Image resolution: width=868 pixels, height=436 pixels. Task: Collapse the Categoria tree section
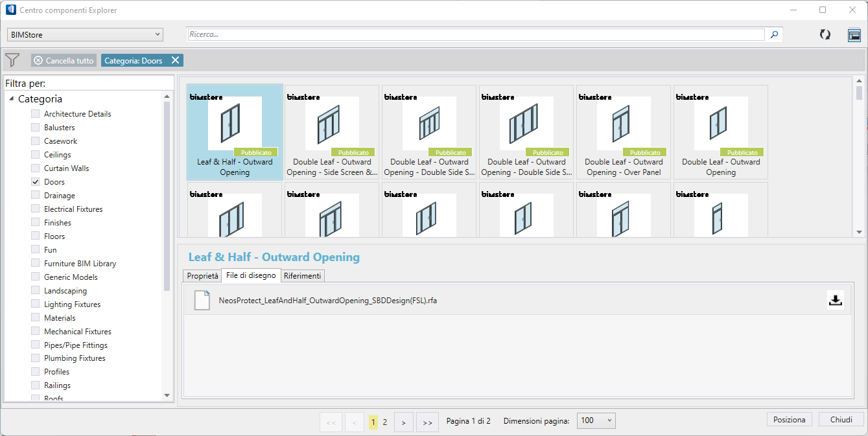coord(12,99)
